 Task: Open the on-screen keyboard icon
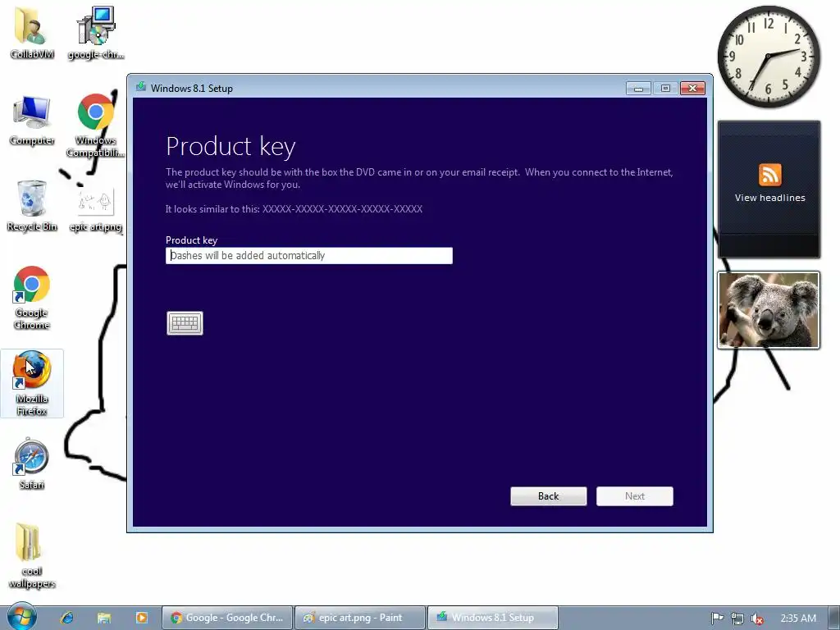(x=185, y=323)
